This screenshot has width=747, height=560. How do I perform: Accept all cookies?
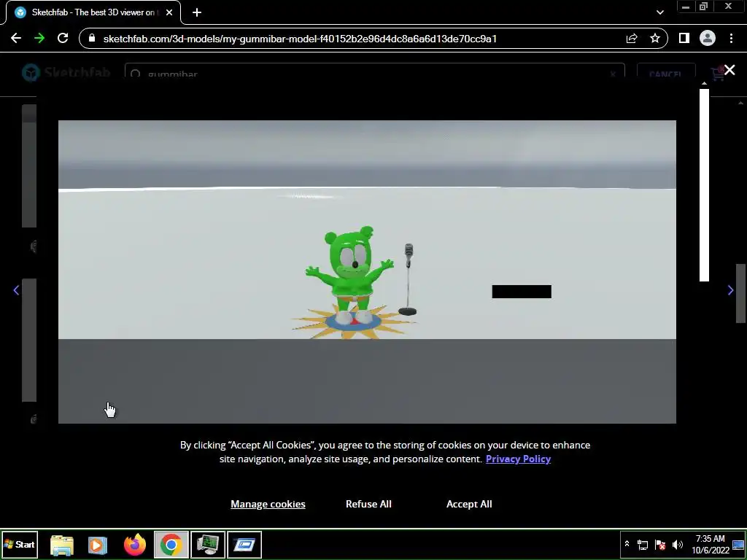pyautogui.click(x=469, y=504)
